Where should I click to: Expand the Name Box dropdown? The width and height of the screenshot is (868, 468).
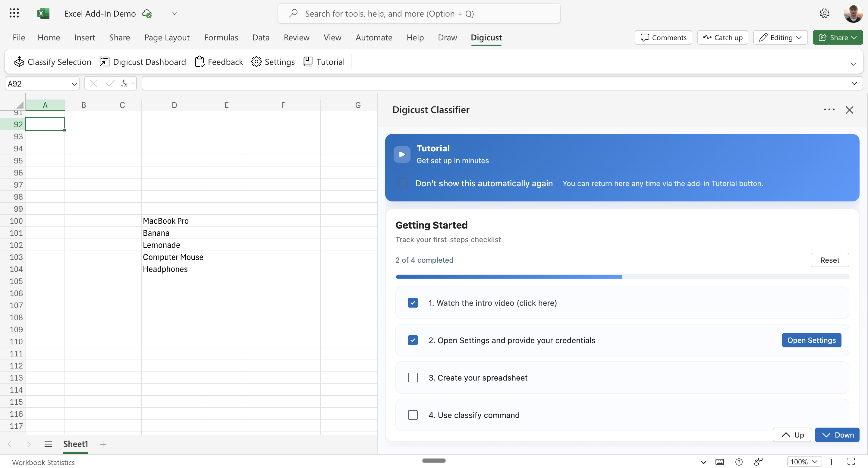(x=74, y=84)
